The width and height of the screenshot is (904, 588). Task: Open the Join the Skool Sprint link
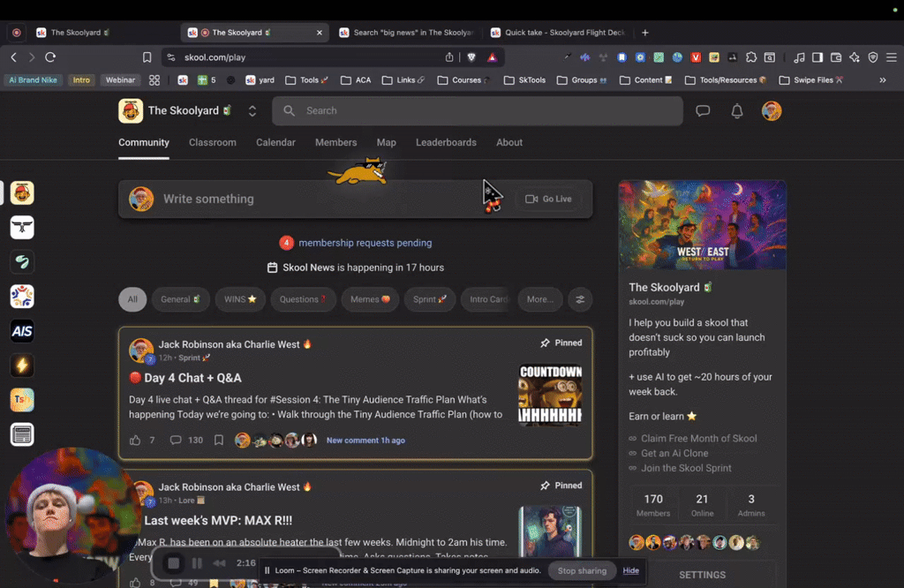pyautogui.click(x=686, y=468)
